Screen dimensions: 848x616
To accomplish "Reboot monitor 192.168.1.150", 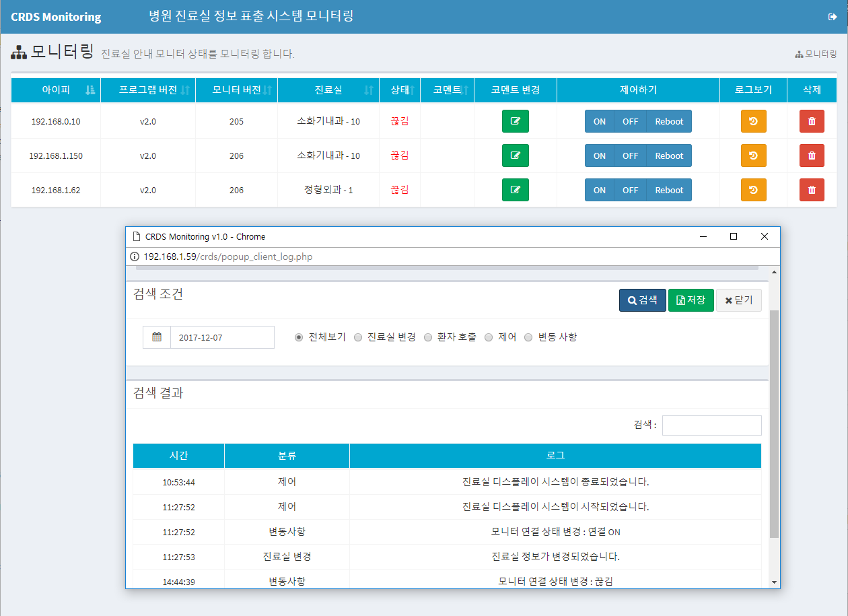I will tap(669, 156).
